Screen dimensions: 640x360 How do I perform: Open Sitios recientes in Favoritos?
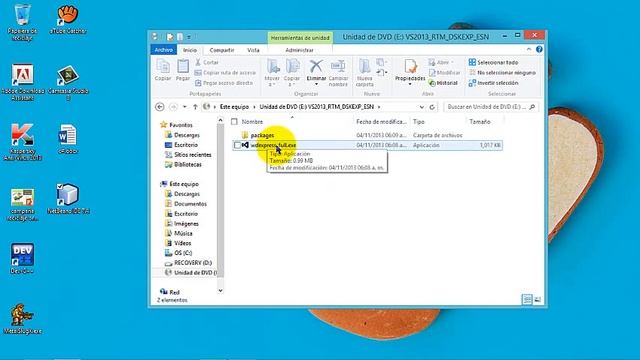193,155
